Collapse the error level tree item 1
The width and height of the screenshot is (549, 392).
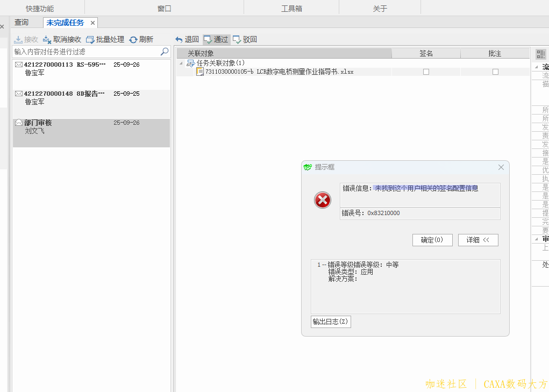pyautogui.click(x=318, y=265)
